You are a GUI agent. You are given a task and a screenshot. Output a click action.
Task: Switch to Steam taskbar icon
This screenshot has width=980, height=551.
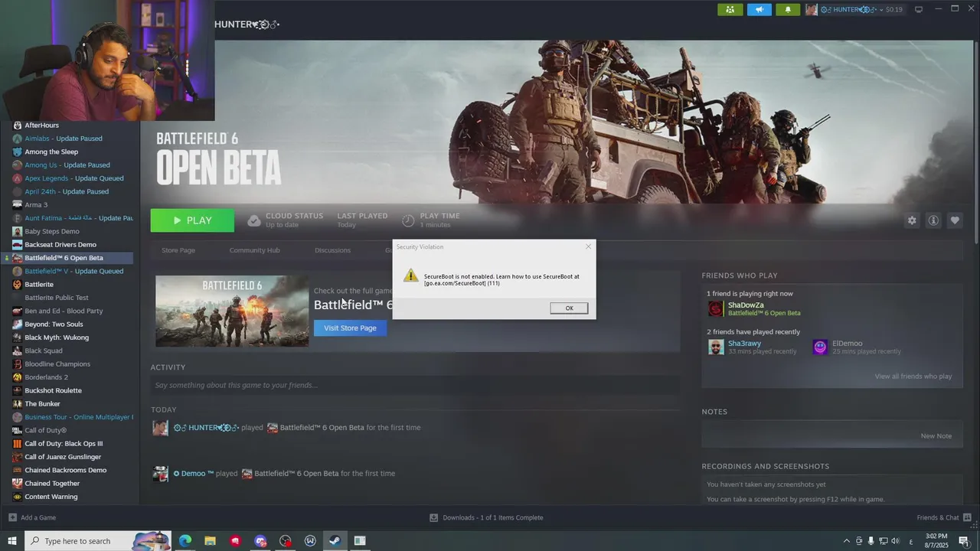pos(335,541)
